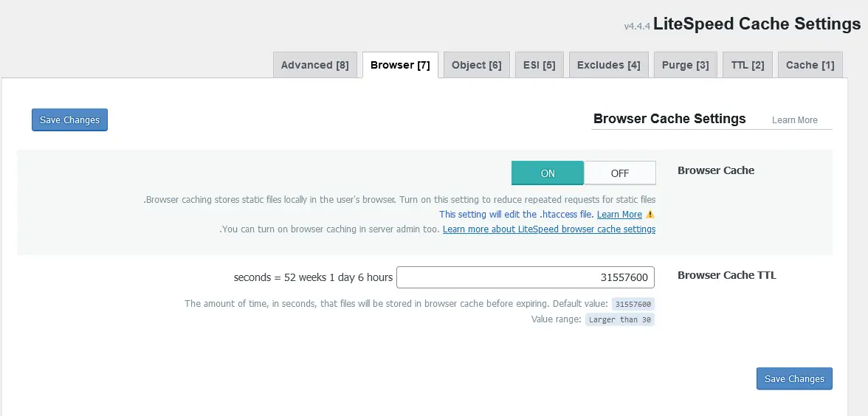Select the Browser [7] tab

point(400,65)
